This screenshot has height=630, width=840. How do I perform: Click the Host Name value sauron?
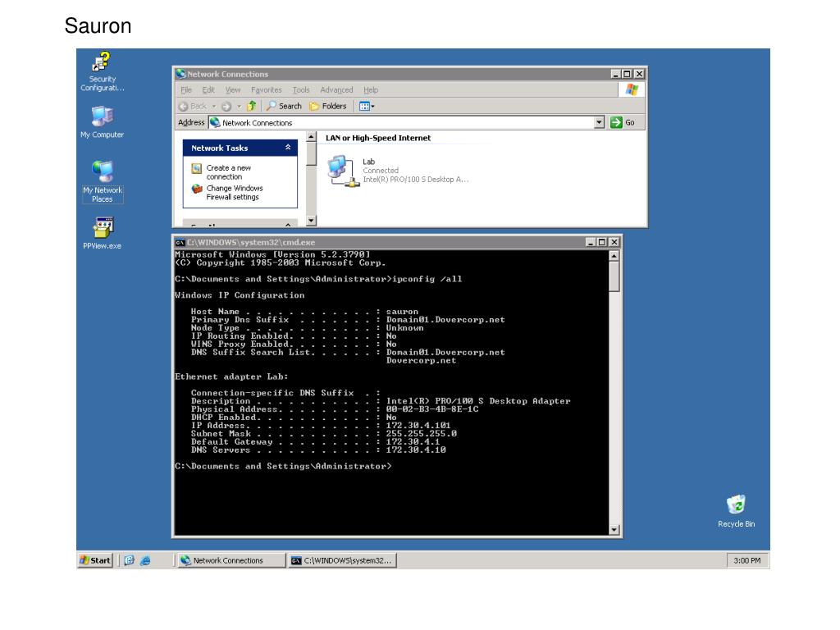[x=402, y=311]
